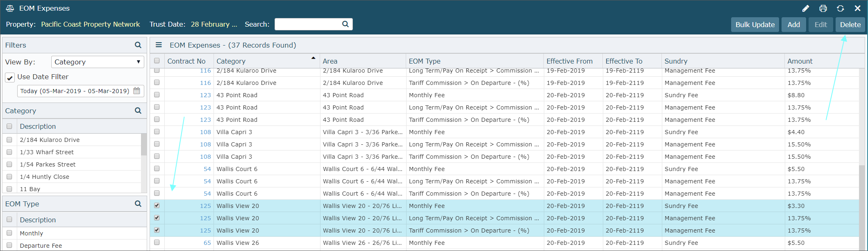The image size is (868, 251).
Task: Open contract 65 link for Wallis View 26
Action: [207, 243]
